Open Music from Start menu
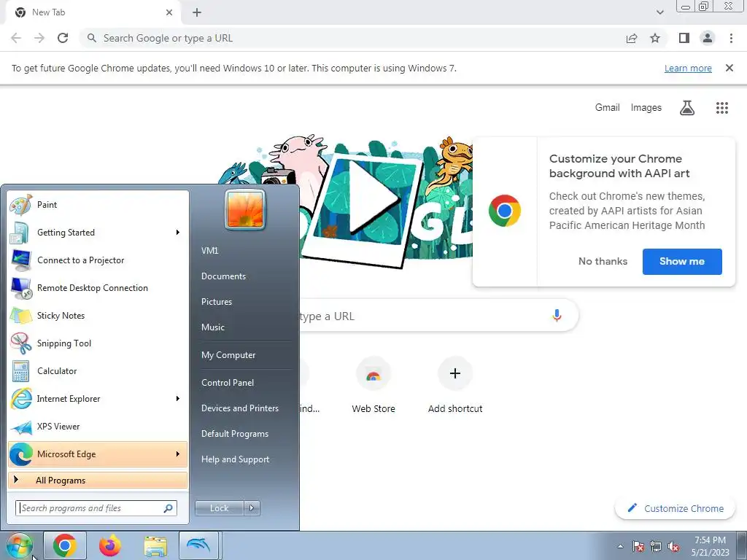The width and height of the screenshot is (747, 560). click(212, 327)
